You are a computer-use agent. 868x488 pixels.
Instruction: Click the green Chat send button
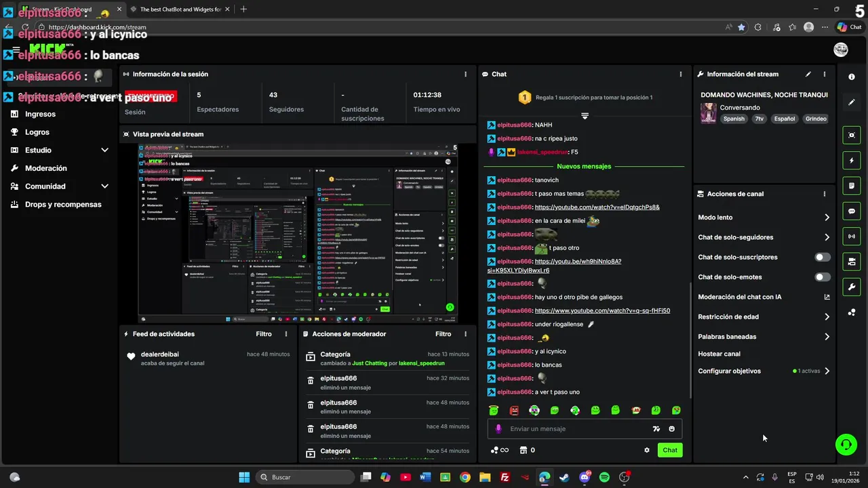670,450
